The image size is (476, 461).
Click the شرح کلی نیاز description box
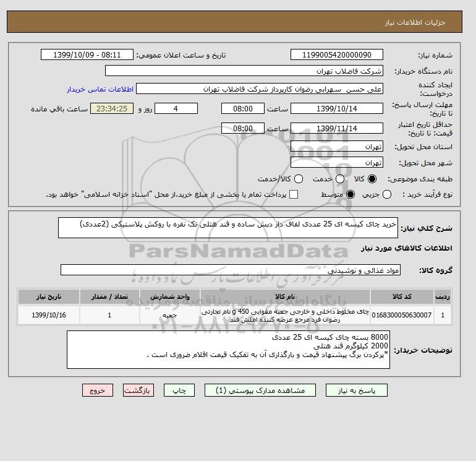(228, 228)
